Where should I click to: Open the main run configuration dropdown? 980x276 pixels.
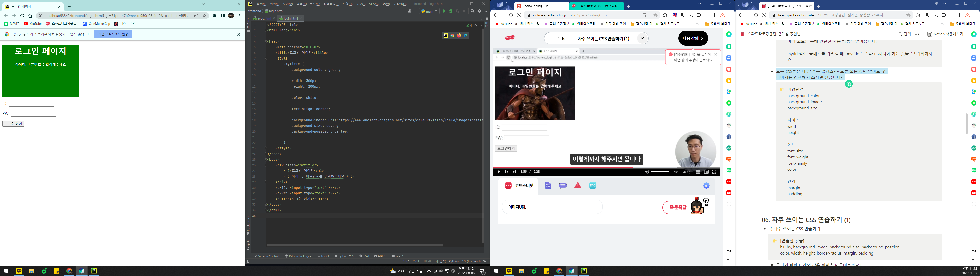pyautogui.click(x=429, y=11)
